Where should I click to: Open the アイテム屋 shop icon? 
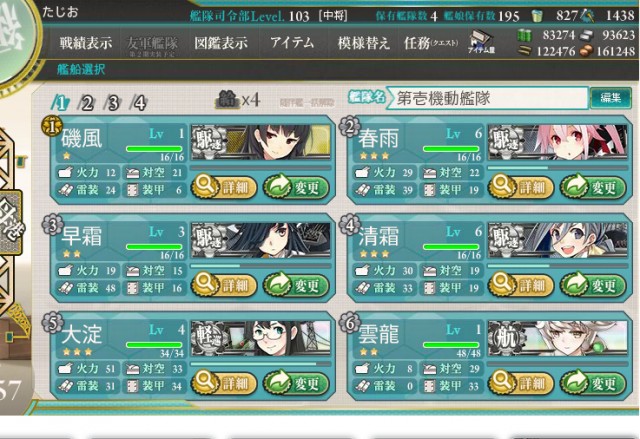(x=482, y=42)
